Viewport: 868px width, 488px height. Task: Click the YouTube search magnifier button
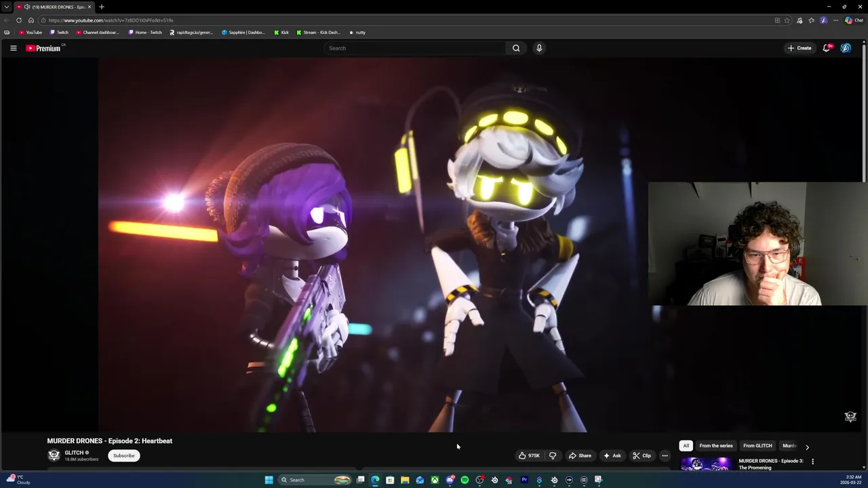click(516, 48)
